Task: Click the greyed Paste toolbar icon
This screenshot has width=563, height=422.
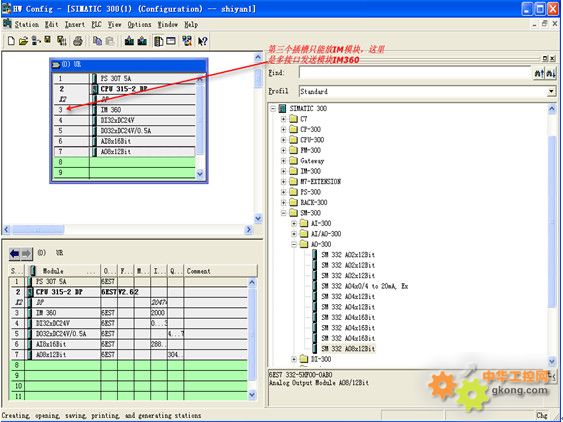Action: 110,41
